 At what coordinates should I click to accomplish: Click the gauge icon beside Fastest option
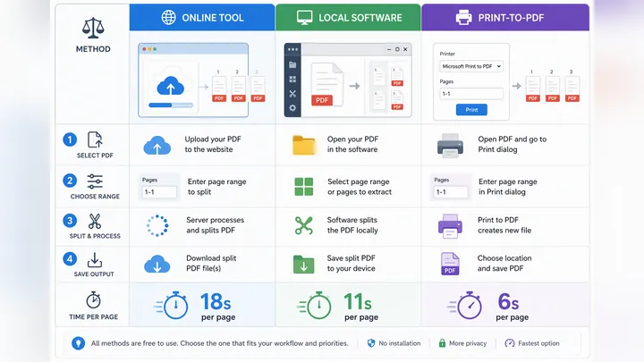click(x=510, y=343)
